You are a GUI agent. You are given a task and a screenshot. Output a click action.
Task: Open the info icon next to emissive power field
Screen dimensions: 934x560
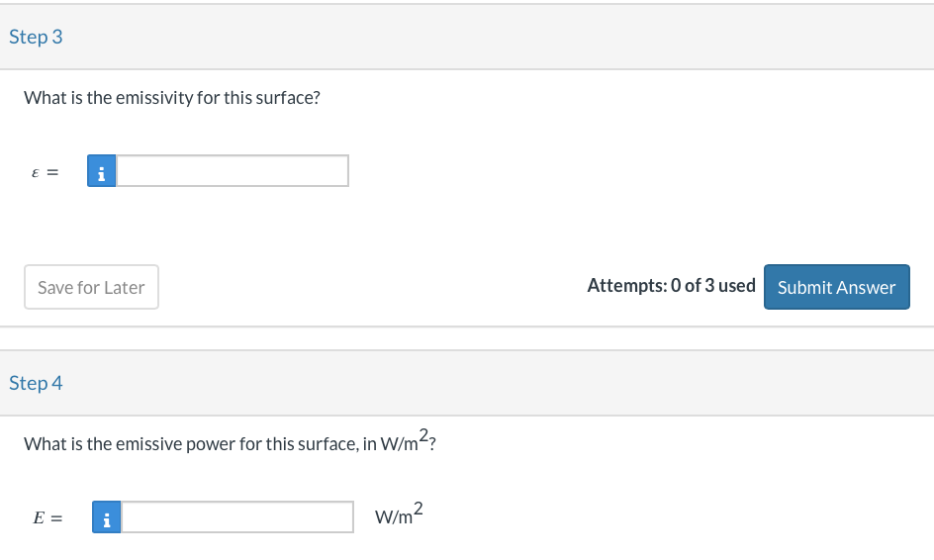click(107, 517)
